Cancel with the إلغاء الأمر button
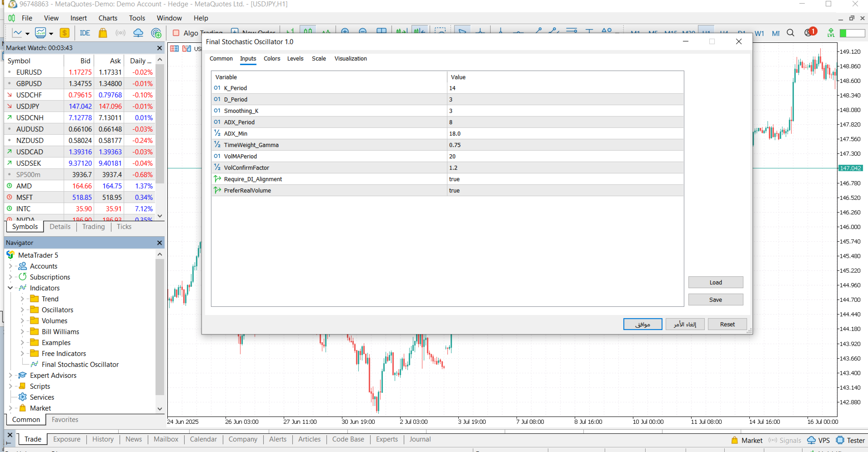 click(685, 324)
